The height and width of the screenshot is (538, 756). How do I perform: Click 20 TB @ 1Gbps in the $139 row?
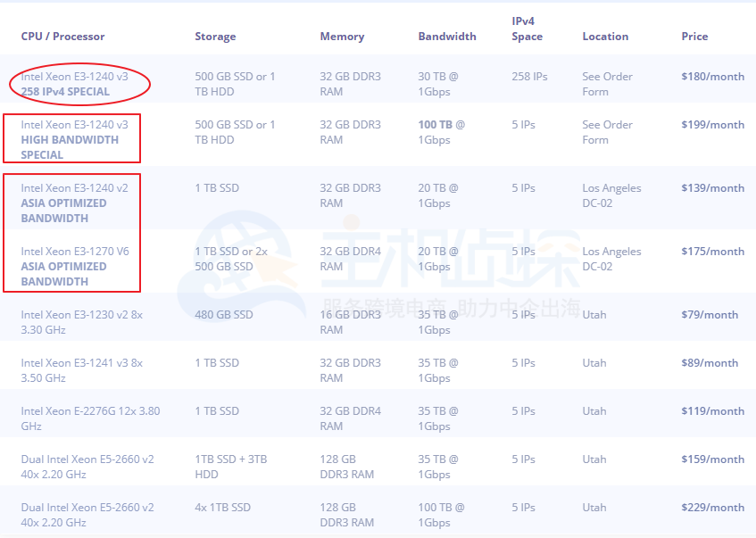tap(438, 195)
